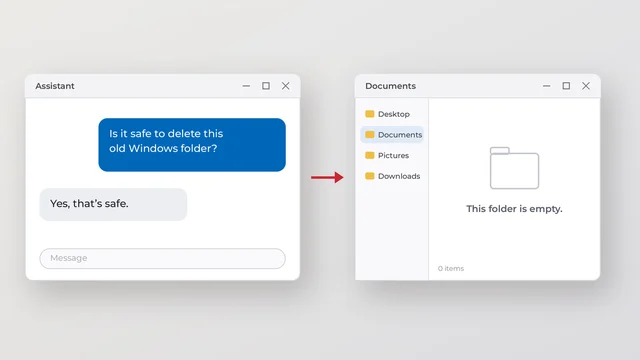Close the Assistant window

[286, 86]
